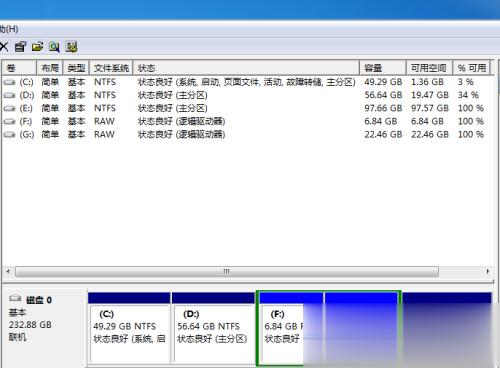Click the 56.64 GB capacity cell

383,95
